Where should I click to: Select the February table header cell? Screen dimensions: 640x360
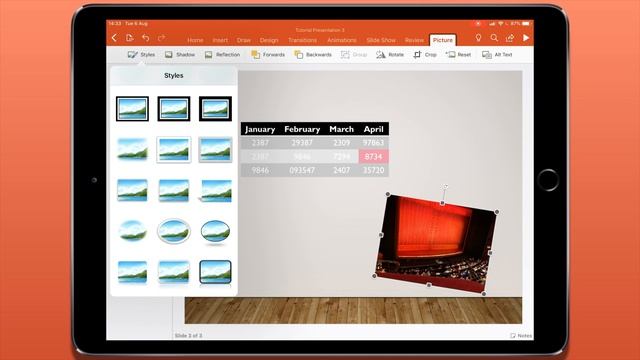pyautogui.click(x=302, y=129)
